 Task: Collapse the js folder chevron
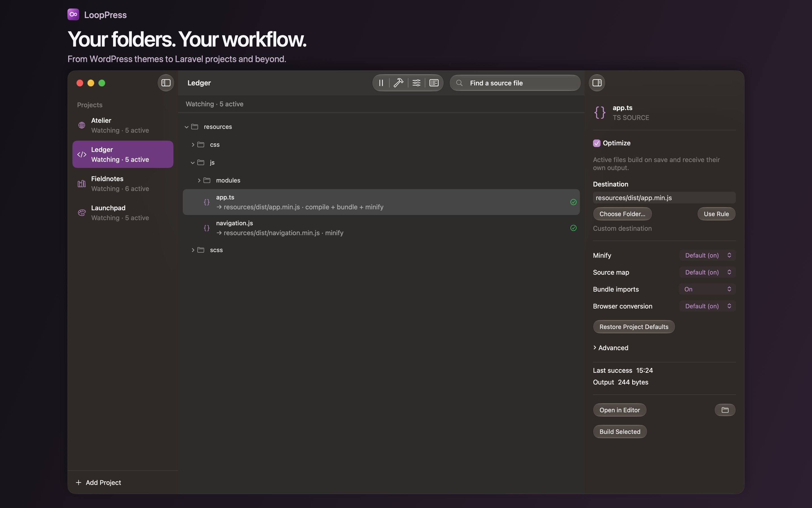[193, 163]
